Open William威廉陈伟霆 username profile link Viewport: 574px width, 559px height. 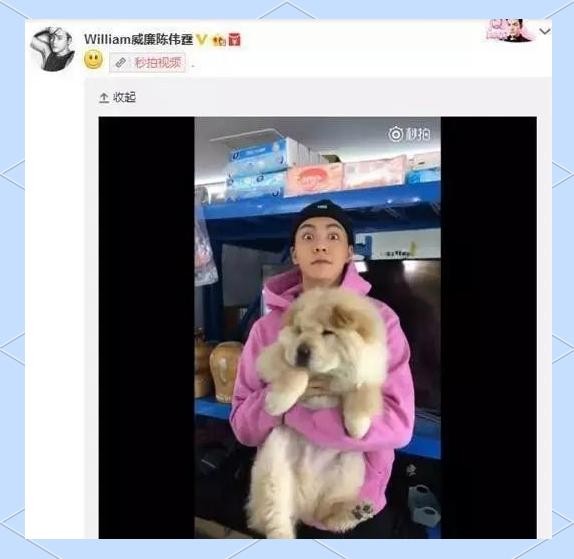click(x=139, y=40)
